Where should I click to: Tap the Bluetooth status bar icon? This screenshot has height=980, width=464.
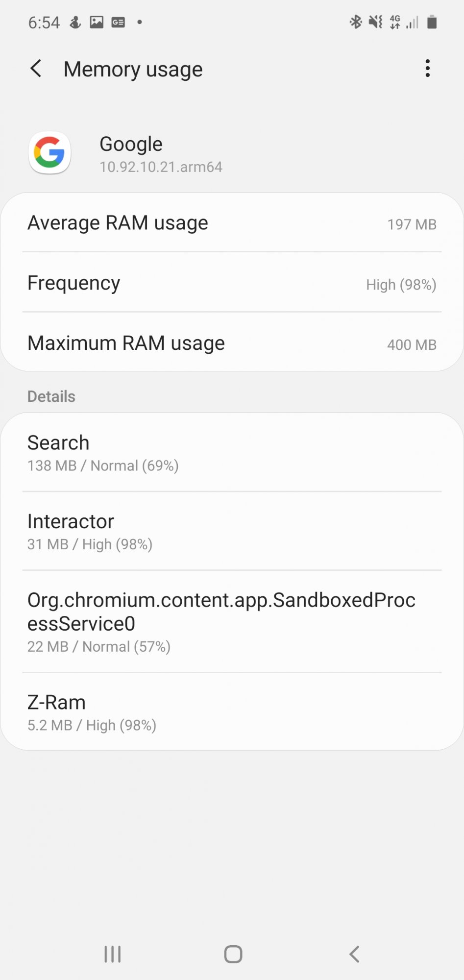coord(355,22)
